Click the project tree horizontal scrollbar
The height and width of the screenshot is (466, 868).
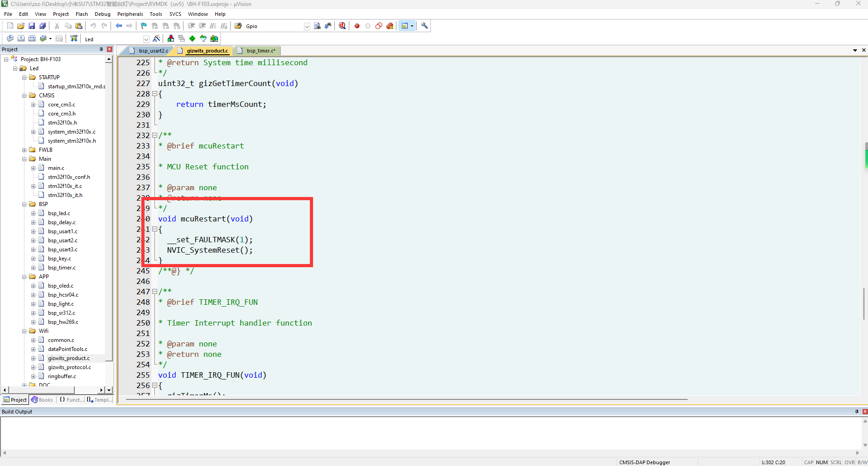pyautogui.click(x=41, y=390)
